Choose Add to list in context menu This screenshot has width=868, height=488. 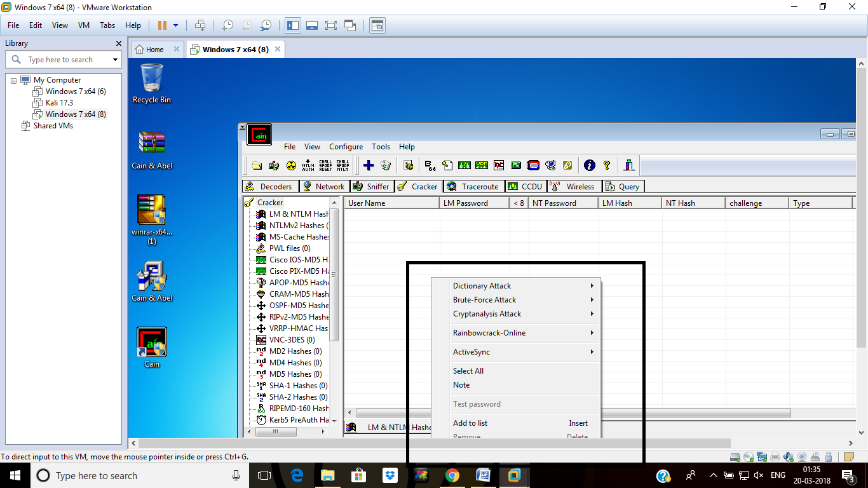(515, 423)
